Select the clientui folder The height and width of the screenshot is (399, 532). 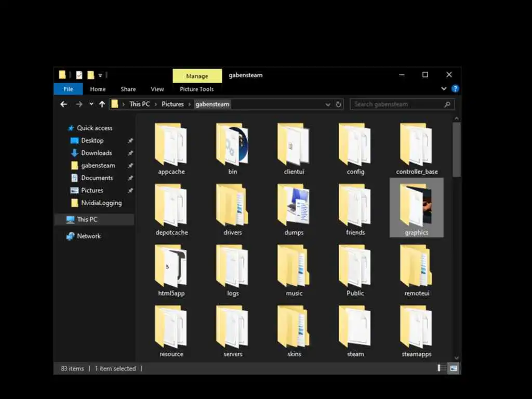tap(294, 149)
